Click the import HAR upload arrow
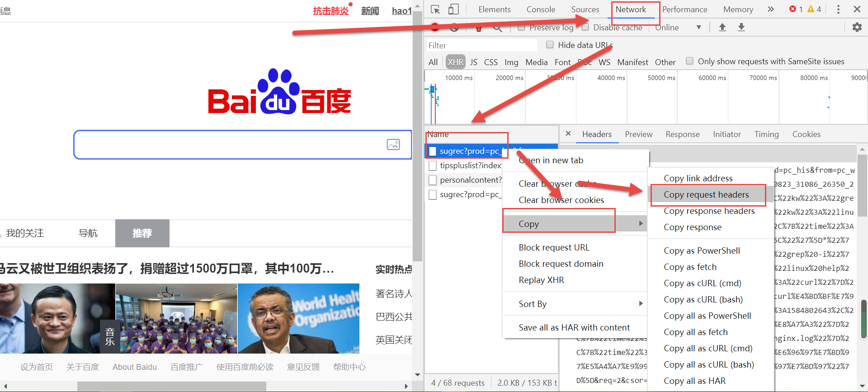The height and width of the screenshot is (392, 868). (x=722, y=27)
